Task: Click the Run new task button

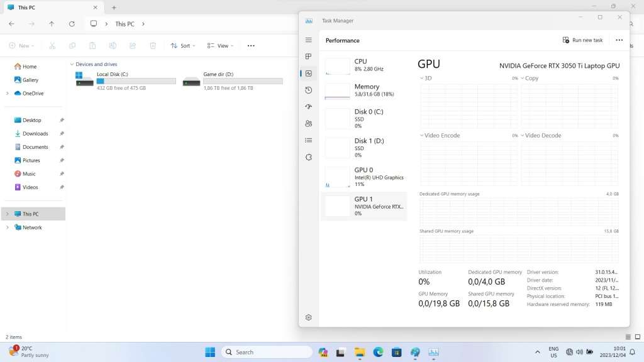Action: [582, 40]
